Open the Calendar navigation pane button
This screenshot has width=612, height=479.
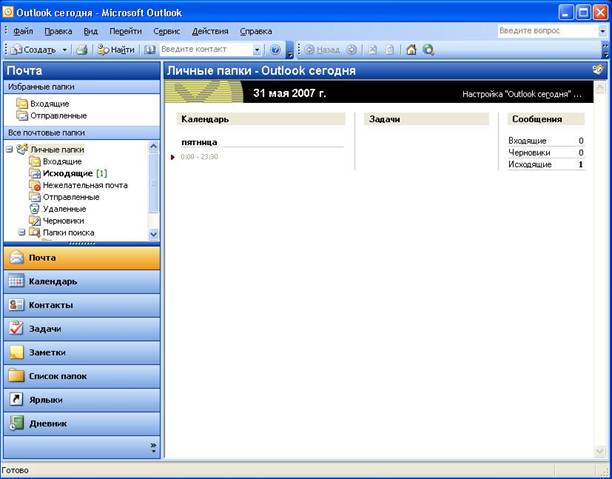pos(82,281)
